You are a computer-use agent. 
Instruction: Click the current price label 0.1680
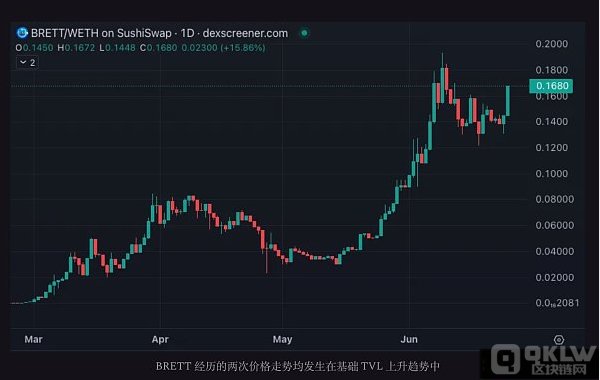point(551,86)
